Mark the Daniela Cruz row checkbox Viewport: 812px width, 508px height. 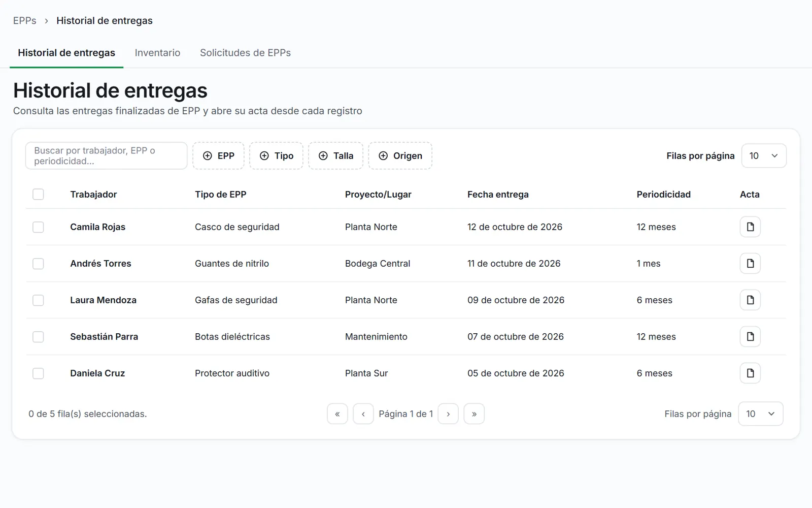38,373
